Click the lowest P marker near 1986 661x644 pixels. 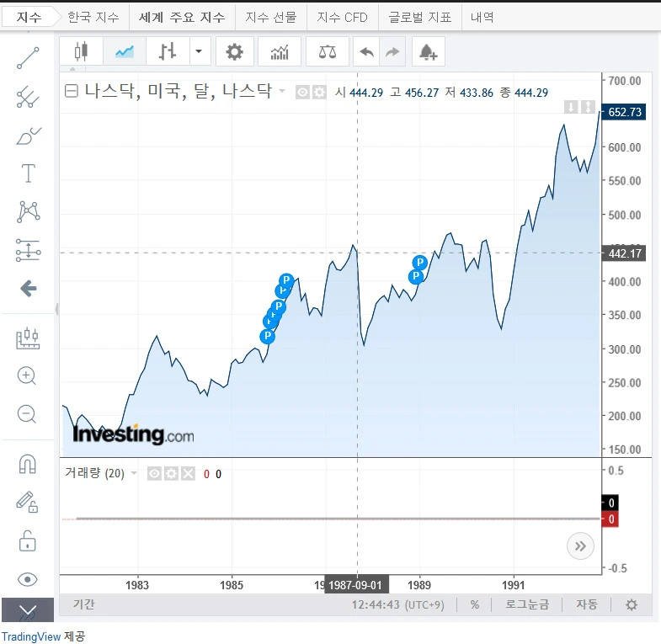point(267,337)
